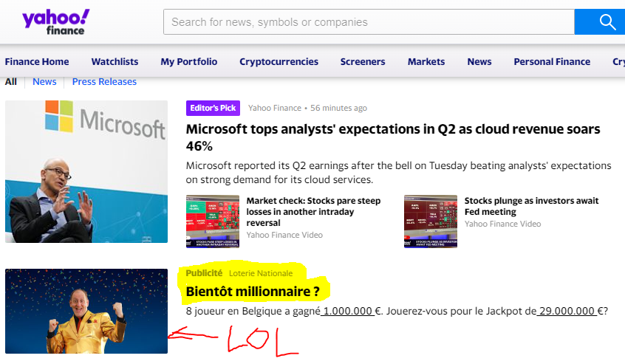The image size is (625, 364).
Task: Click the Loterie Nationale ad image
Action: pos(86,311)
